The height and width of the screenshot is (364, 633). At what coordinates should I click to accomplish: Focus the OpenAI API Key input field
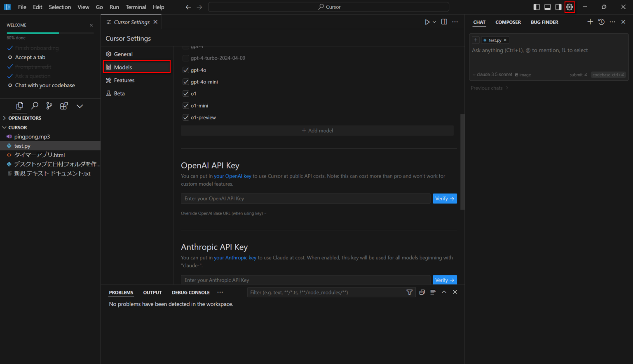pyautogui.click(x=306, y=198)
